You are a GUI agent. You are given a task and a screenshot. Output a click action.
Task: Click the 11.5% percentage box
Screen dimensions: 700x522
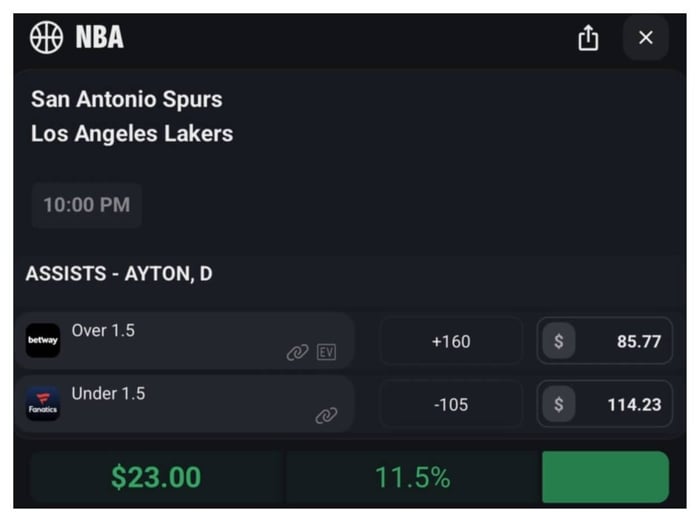412,477
